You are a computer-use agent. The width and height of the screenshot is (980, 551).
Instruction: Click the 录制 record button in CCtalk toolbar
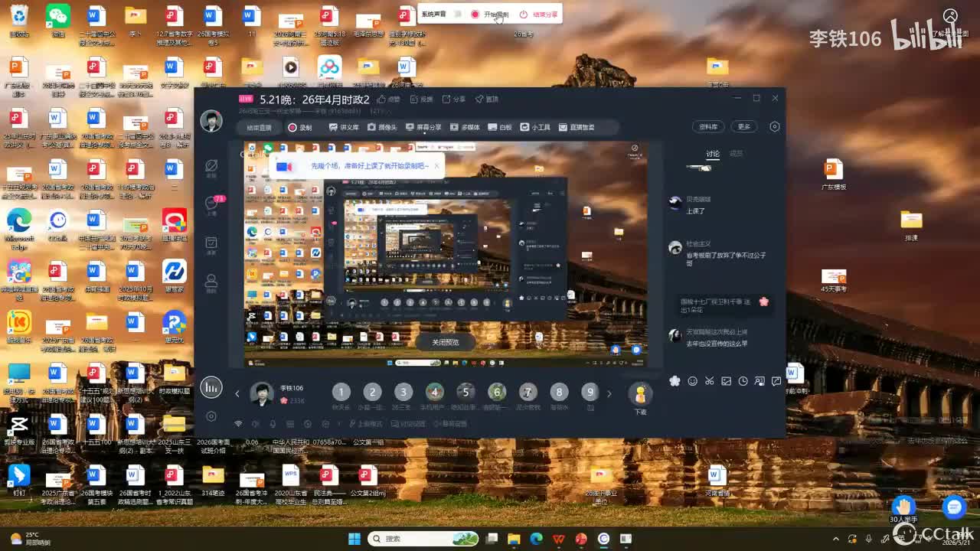click(299, 127)
